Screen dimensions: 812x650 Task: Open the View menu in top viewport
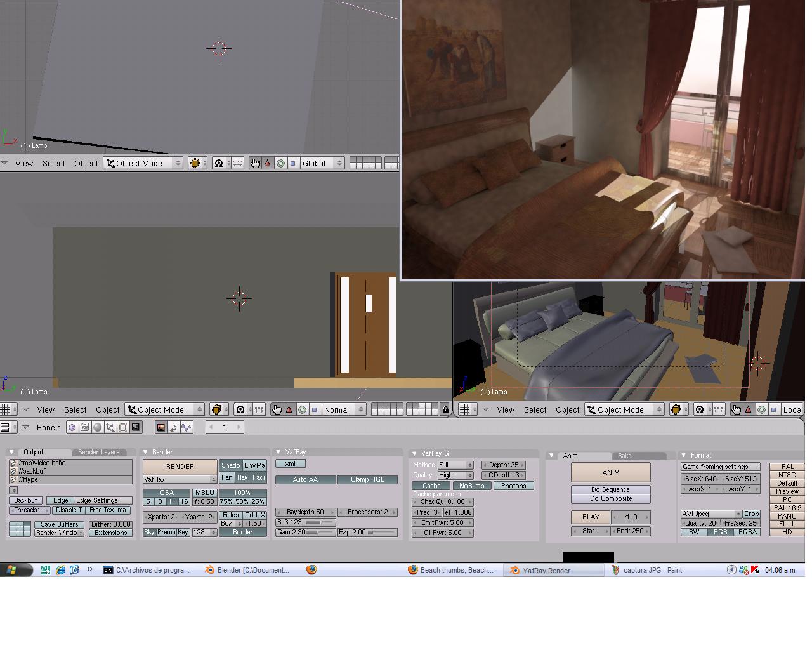tap(24, 163)
